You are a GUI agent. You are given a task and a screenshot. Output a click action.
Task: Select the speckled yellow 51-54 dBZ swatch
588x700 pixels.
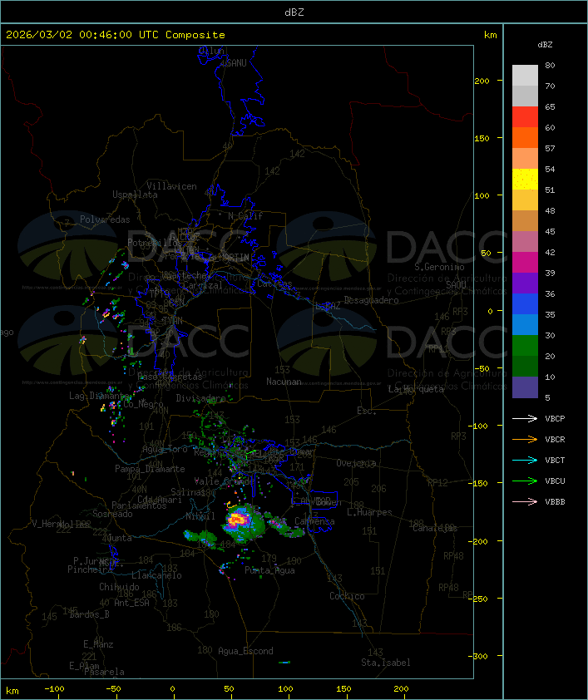[525, 180]
